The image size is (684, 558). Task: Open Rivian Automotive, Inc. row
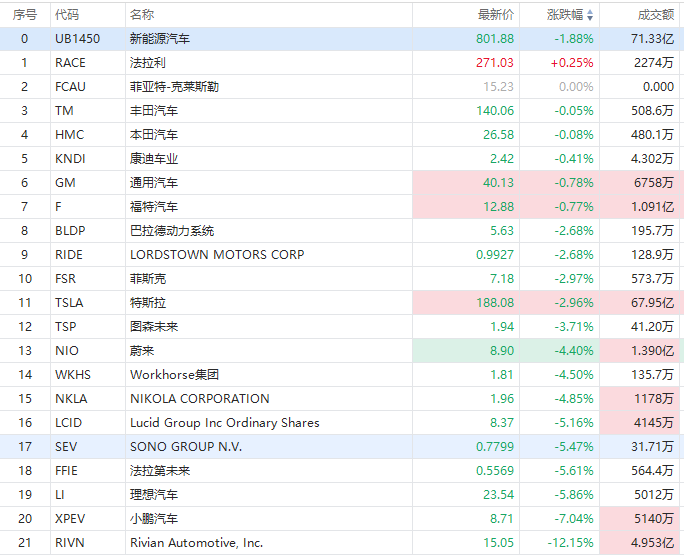tap(196, 543)
